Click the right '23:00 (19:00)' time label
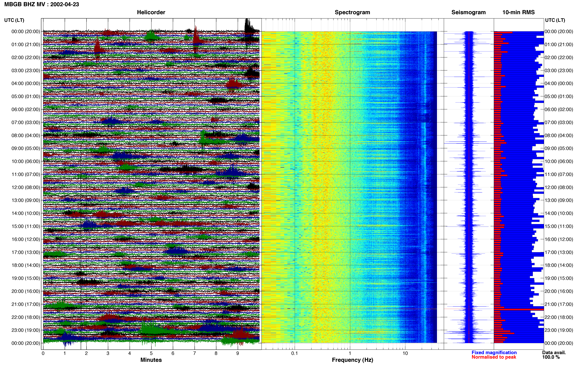This screenshot has width=588, height=368. 559,330
